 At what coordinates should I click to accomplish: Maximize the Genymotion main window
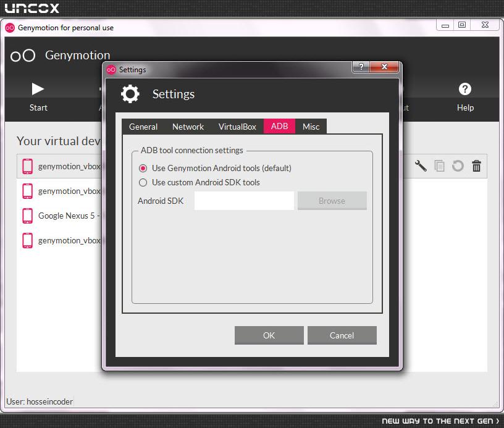pos(462,25)
